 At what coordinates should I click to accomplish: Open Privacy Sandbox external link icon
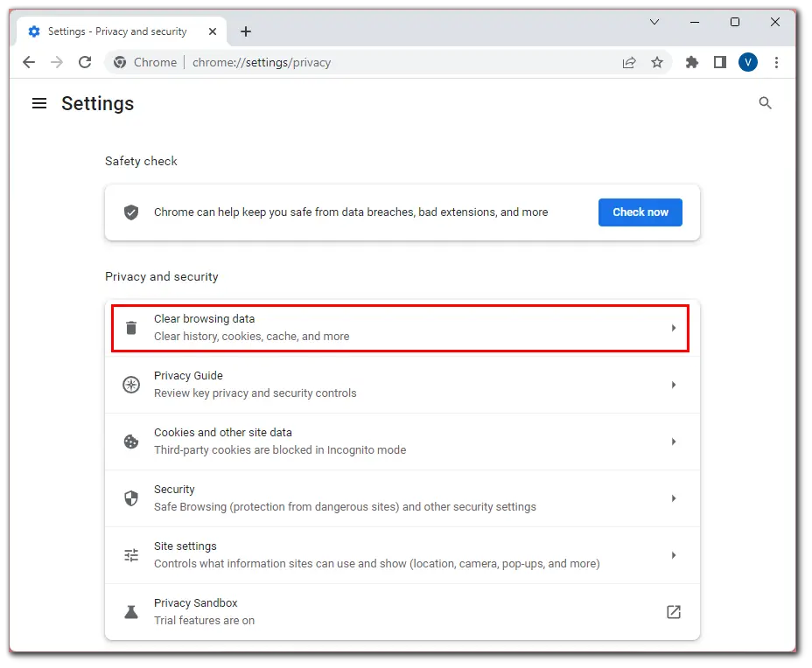click(673, 612)
